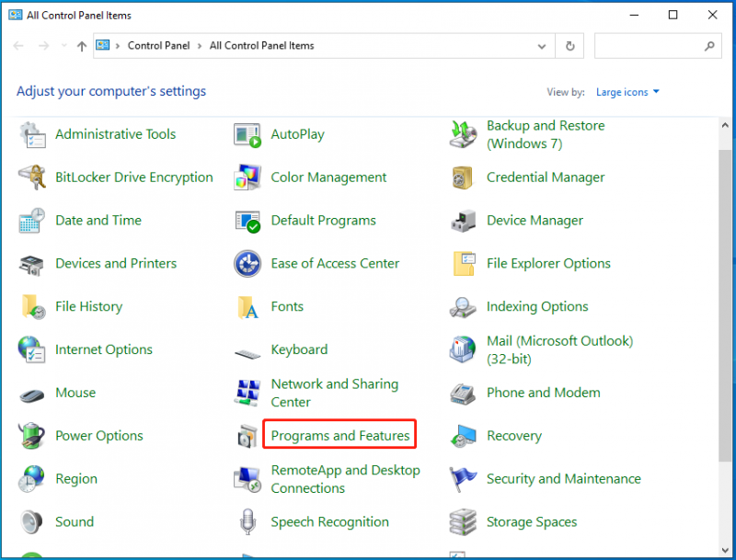
Task: Open the Fonts folder icon
Action: (247, 307)
